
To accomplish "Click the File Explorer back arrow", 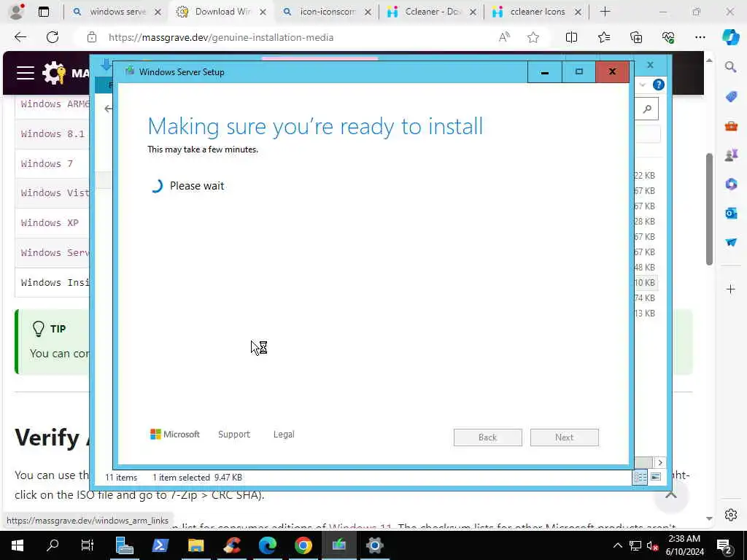I will tap(108, 109).
